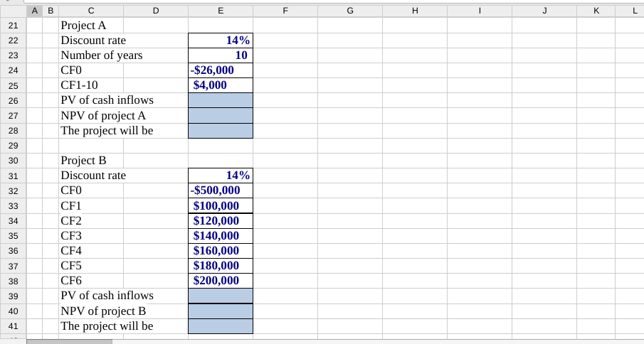Click Number of years value 10
Screen dimensions: 644x344
[221, 55]
